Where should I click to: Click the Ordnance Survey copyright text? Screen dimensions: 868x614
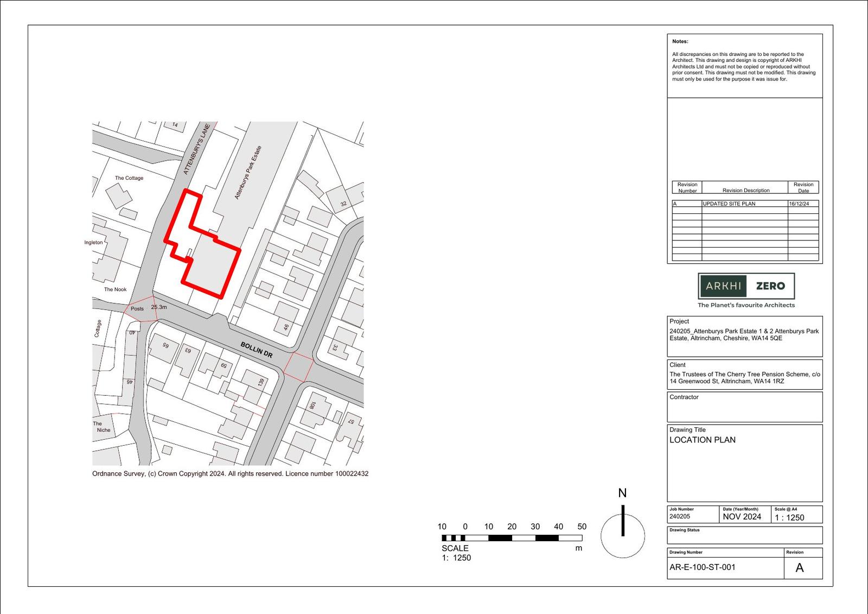tap(230, 473)
